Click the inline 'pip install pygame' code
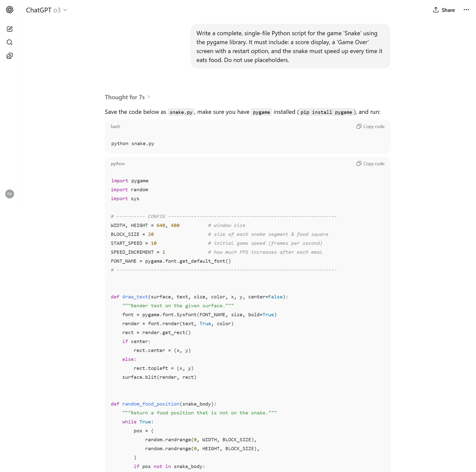 point(326,112)
